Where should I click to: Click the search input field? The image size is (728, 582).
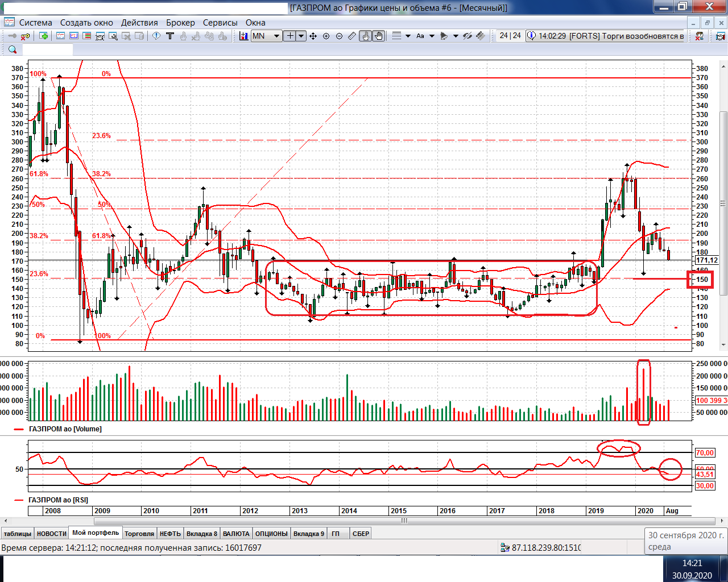[47, 49]
